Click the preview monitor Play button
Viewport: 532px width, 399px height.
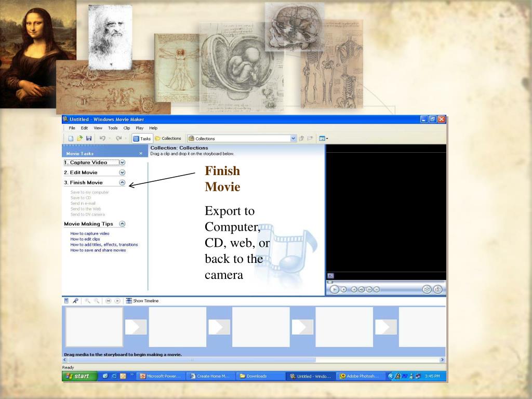pyautogui.click(x=334, y=289)
